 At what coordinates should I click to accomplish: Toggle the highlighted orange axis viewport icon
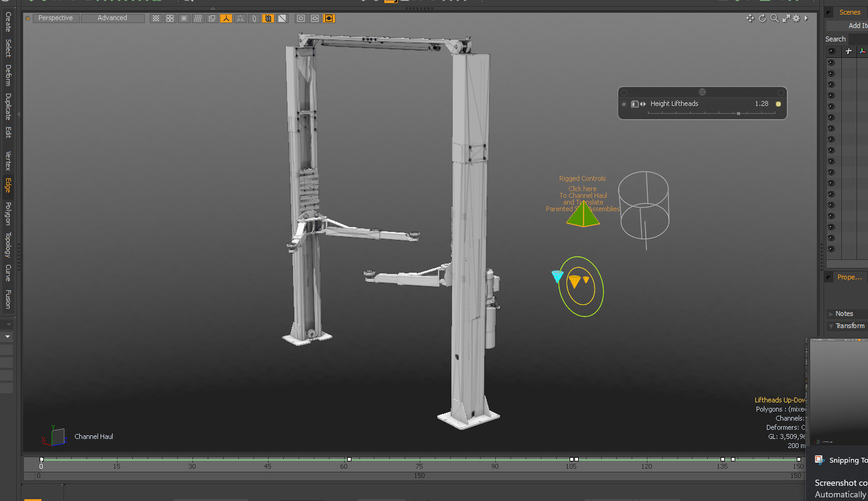tap(226, 18)
